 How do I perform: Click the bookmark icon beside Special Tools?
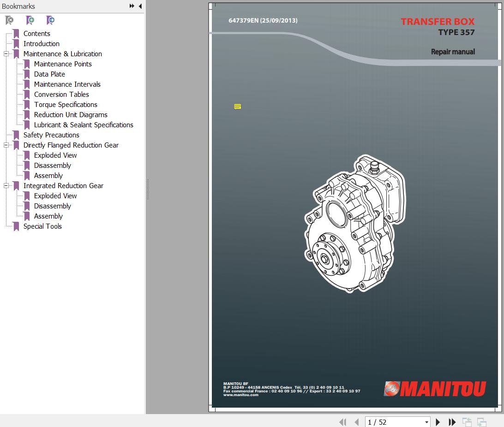point(16,226)
